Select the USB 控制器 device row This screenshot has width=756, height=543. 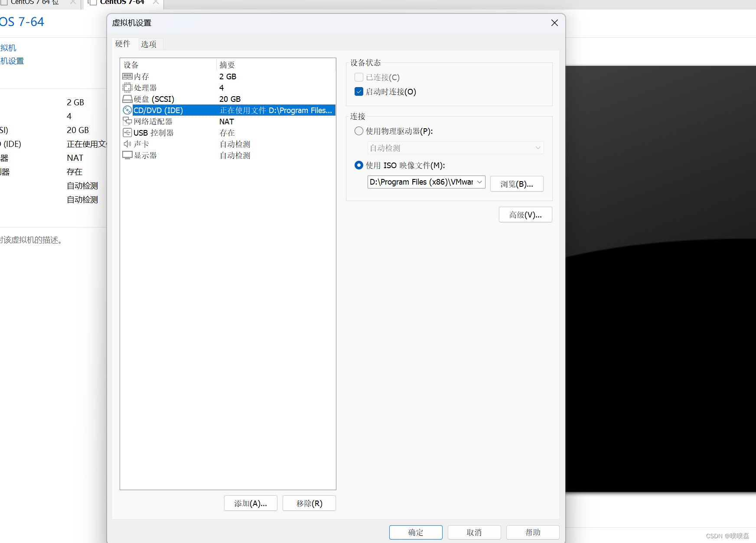pyautogui.click(x=228, y=133)
